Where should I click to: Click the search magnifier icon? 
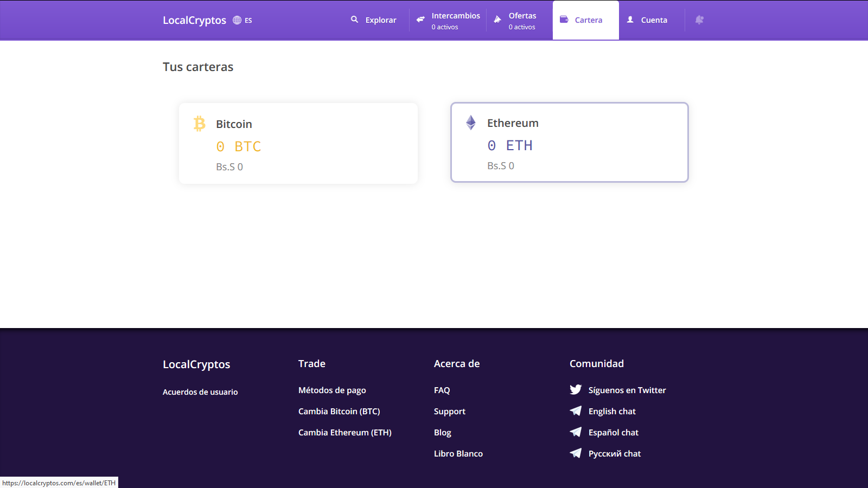pyautogui.click(x=354, y=20)
